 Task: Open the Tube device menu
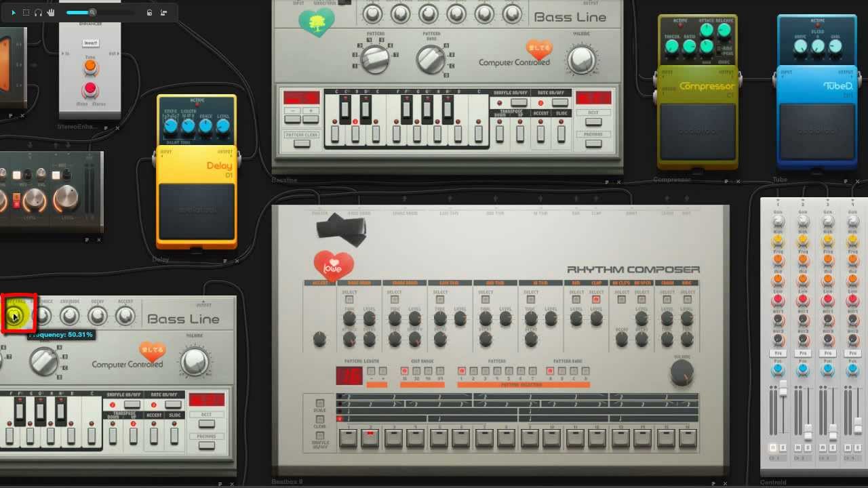(x=845, y=181)
